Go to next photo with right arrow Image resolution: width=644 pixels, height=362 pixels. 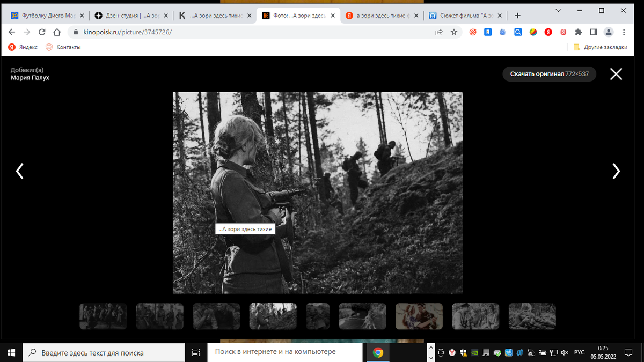tap(616, 171)
